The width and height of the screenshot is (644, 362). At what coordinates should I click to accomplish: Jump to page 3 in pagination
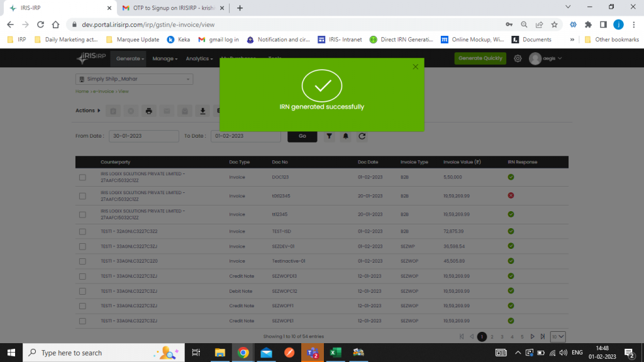click(x=501, y=336)
